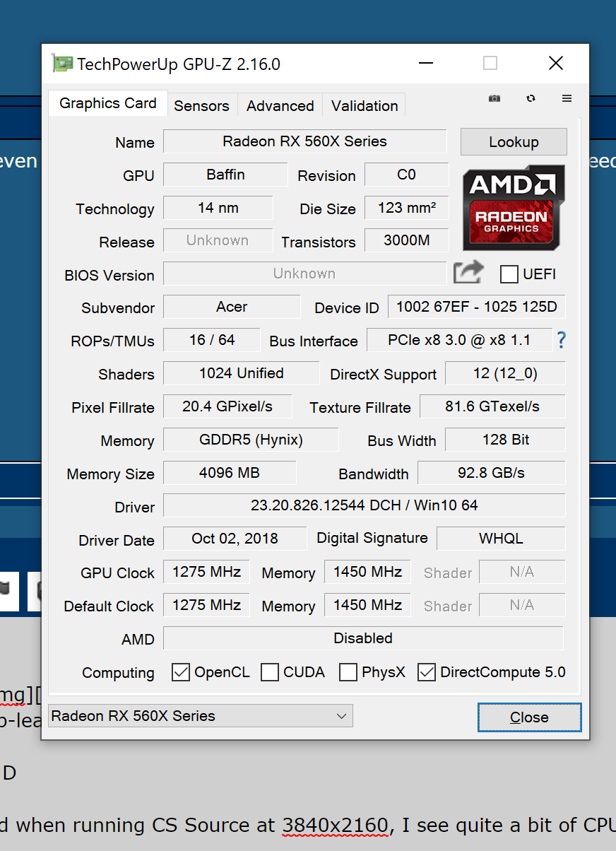Click the Name field Radeon RX 560X Series
This screenshot has height=851, width=616.
(305, 141)
